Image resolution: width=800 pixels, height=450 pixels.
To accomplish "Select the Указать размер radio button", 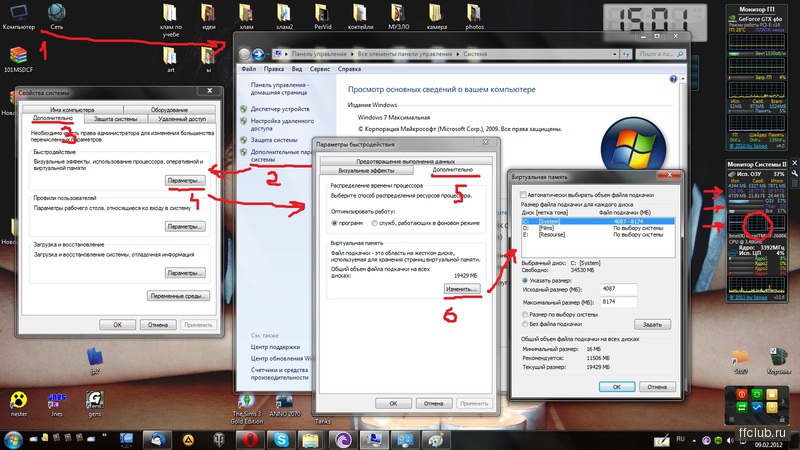I will coord(525,281).
